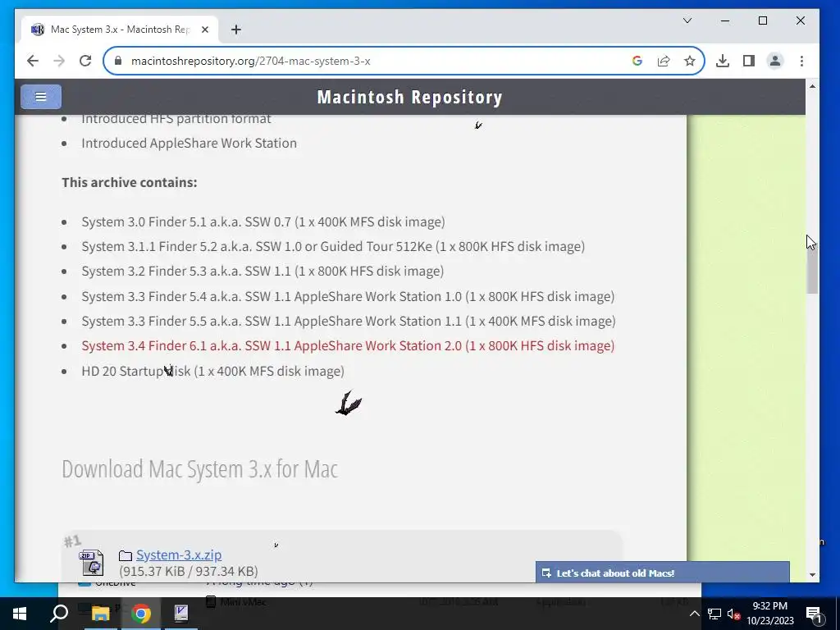Viewport: 840px width, 630px height.
Task: Open the taskbar clock showing 9:32 PM
Action: (x=770, y=614)
